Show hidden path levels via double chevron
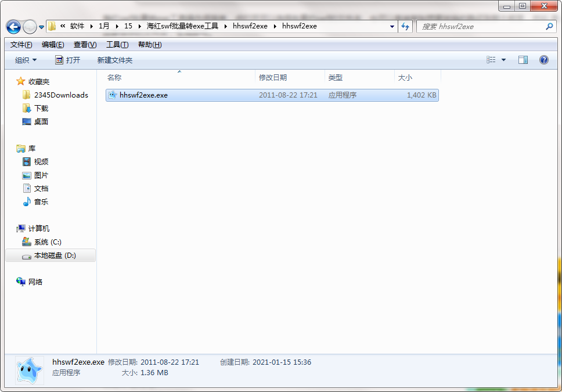Viewport: 562px width, 392px height. 63,26
